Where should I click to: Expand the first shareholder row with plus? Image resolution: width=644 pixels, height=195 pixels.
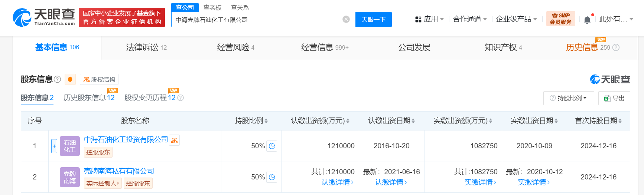[x=54, y=146]
